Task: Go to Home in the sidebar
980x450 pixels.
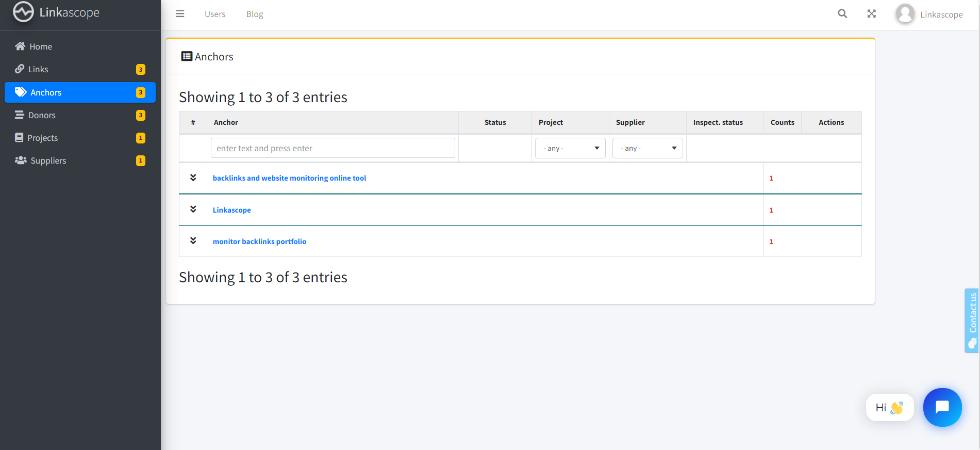Action: (x=80, y=46)
